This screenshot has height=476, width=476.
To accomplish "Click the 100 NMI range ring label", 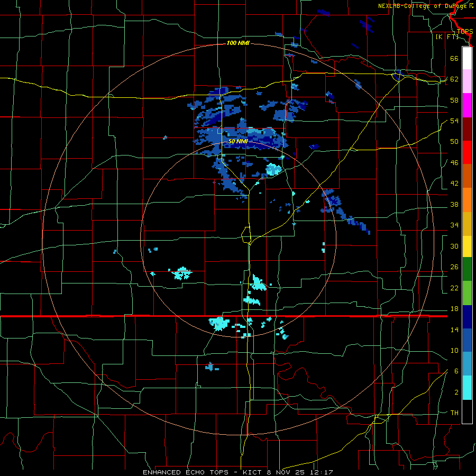I will (238, 43).
